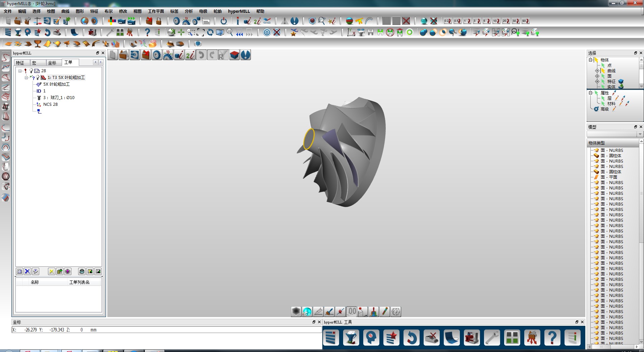Open the 工作平面 menu
Screen dimensions: 644x352
click(x=156, y=11)
